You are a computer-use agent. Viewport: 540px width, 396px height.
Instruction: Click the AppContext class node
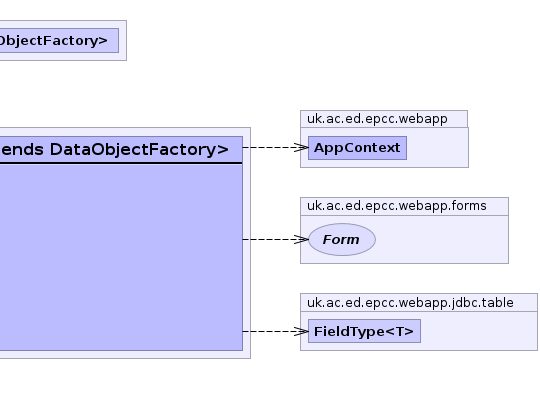[357, 148]
